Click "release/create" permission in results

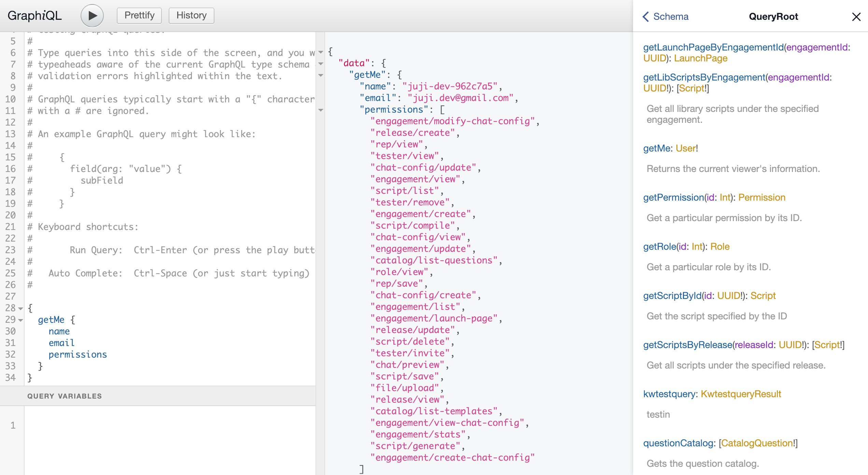pyautogui.click(x=413, y=133)
